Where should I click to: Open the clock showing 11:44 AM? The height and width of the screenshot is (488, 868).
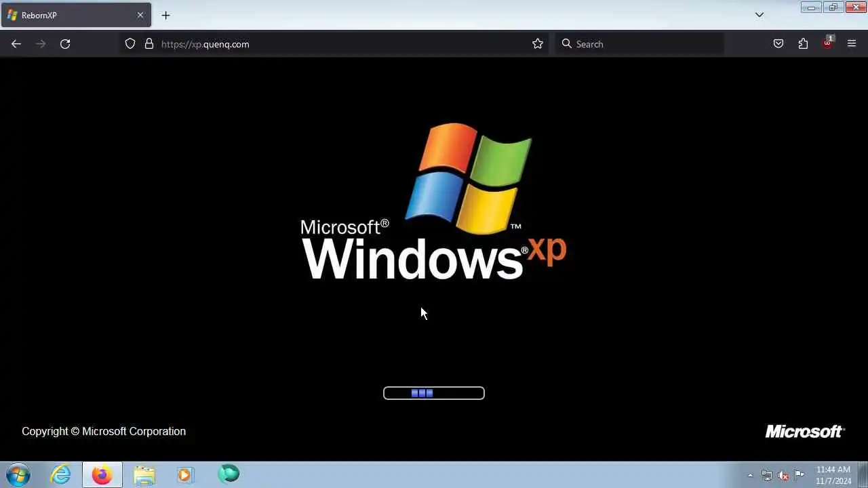833,475
